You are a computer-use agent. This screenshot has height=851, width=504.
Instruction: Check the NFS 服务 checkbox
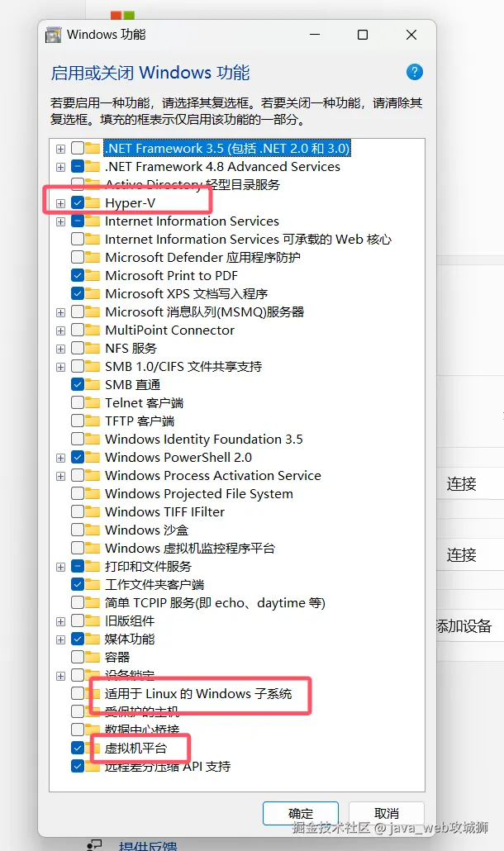[78, 348]
